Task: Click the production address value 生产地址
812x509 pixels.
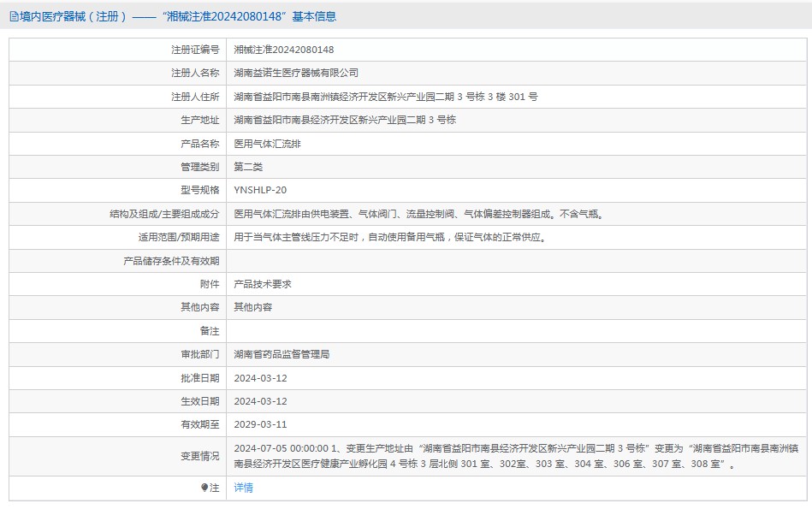Action: point(345,120)
